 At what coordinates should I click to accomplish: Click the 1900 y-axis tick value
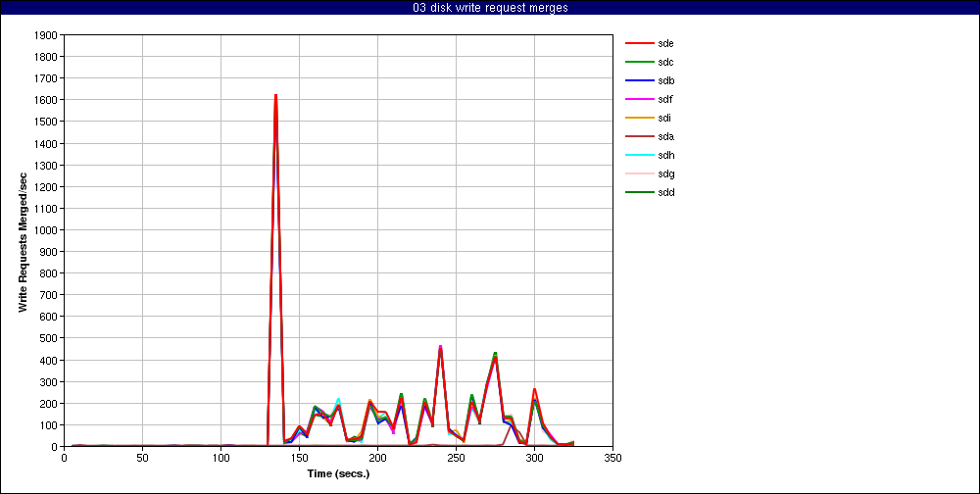click(x=47, y=35)
